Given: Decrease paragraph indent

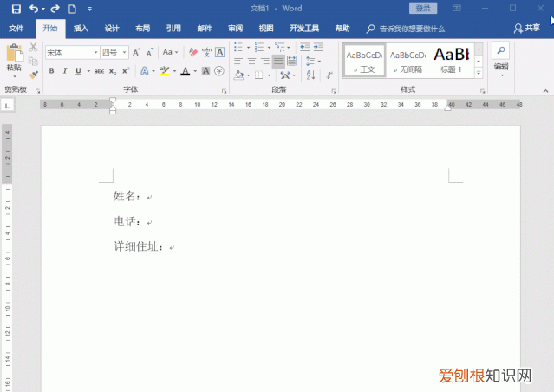Looking at the screenshot, I should click(x=304, y=47).
